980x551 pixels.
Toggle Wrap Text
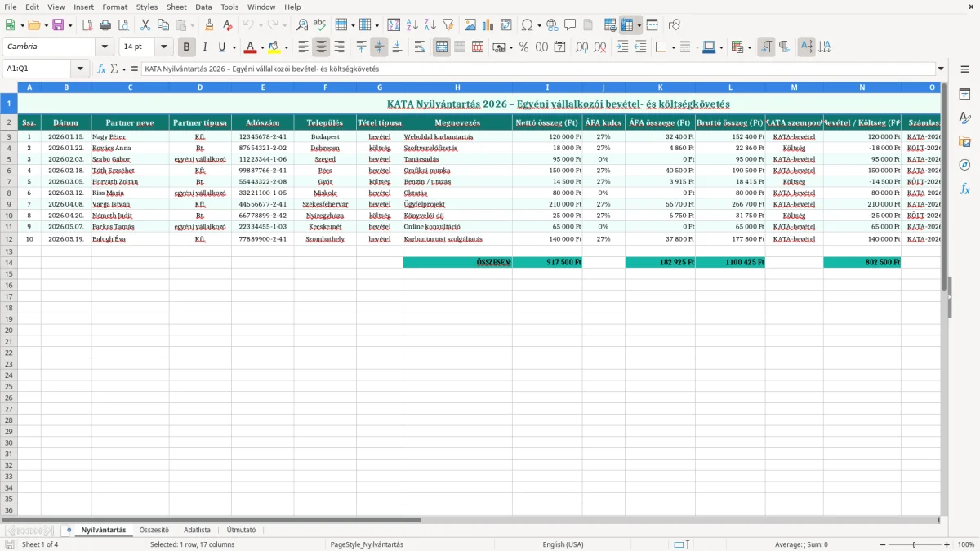pos(420,47)
